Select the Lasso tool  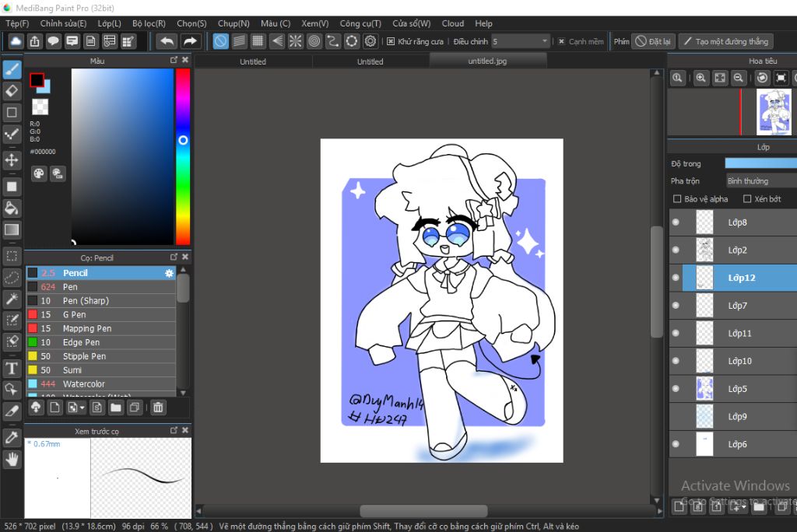(x=12, y=278)
